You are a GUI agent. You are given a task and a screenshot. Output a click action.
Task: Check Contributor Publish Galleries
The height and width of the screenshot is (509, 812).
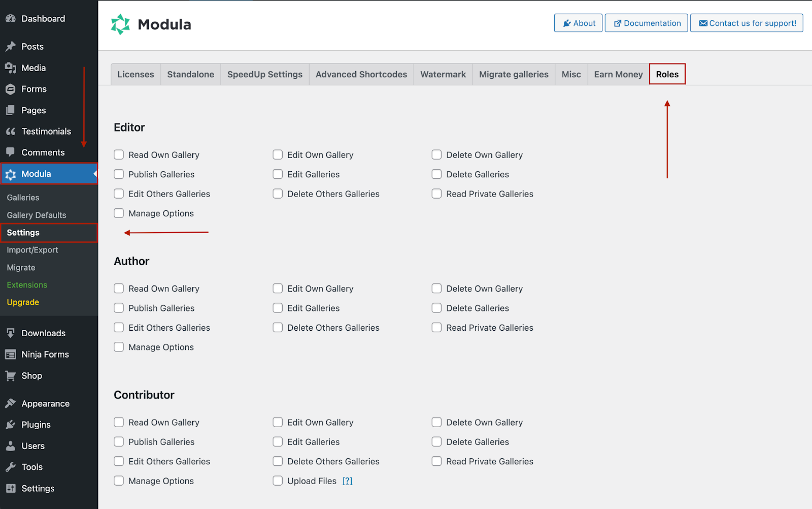(x=119, y=442)
